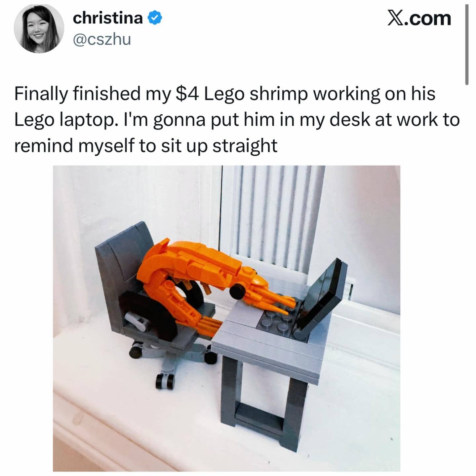The image size is (476, 476).
Task: Click the gray Lego desk legs
Action: (x=261, y=403)
